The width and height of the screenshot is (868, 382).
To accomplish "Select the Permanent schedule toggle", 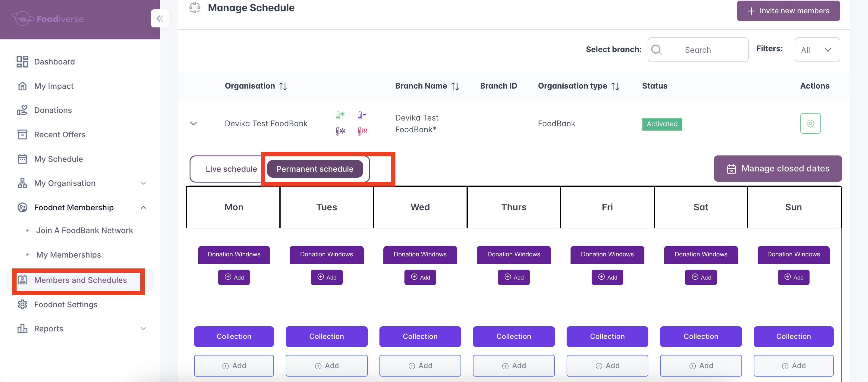I will (x=315, y=169).
